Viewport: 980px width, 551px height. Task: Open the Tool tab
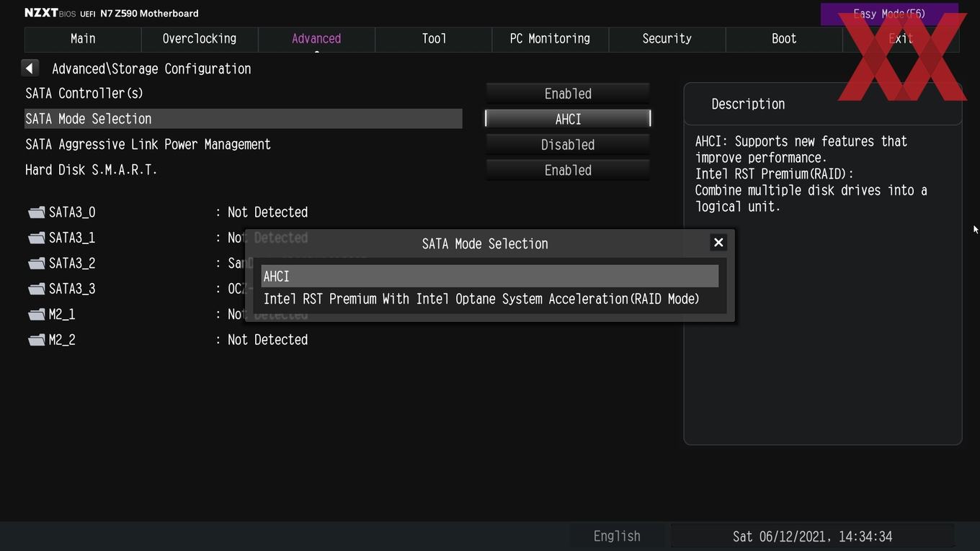[434, 39]
